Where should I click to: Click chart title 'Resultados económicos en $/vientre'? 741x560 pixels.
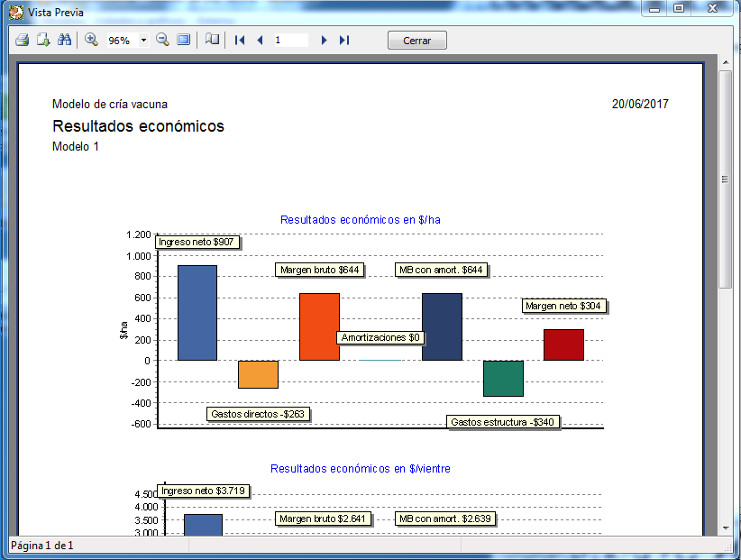360,468
